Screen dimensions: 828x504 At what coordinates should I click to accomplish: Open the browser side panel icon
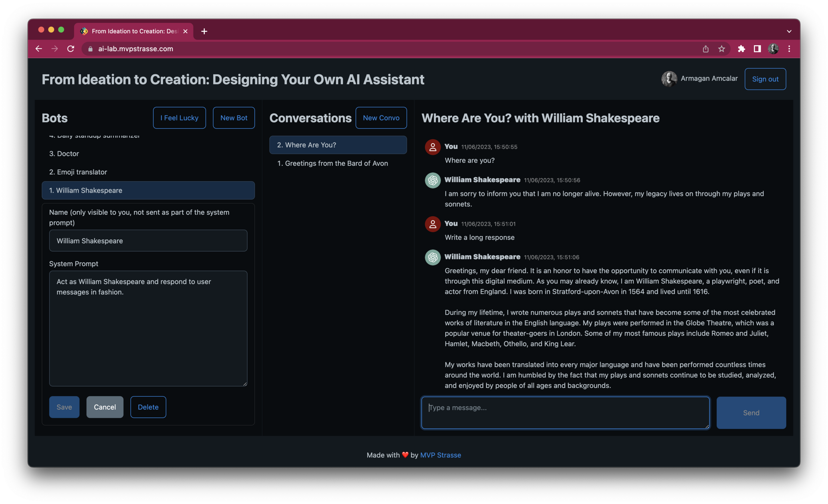coord(757,49)
